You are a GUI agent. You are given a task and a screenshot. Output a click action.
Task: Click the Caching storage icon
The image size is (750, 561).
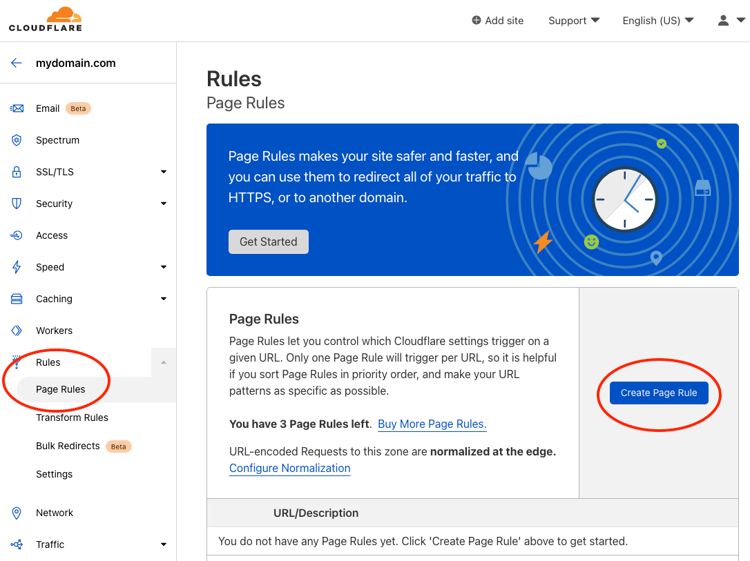coord(17,299)
